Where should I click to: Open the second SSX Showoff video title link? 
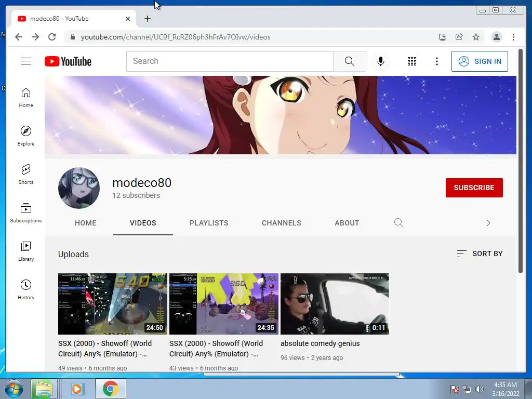point(216,349)
